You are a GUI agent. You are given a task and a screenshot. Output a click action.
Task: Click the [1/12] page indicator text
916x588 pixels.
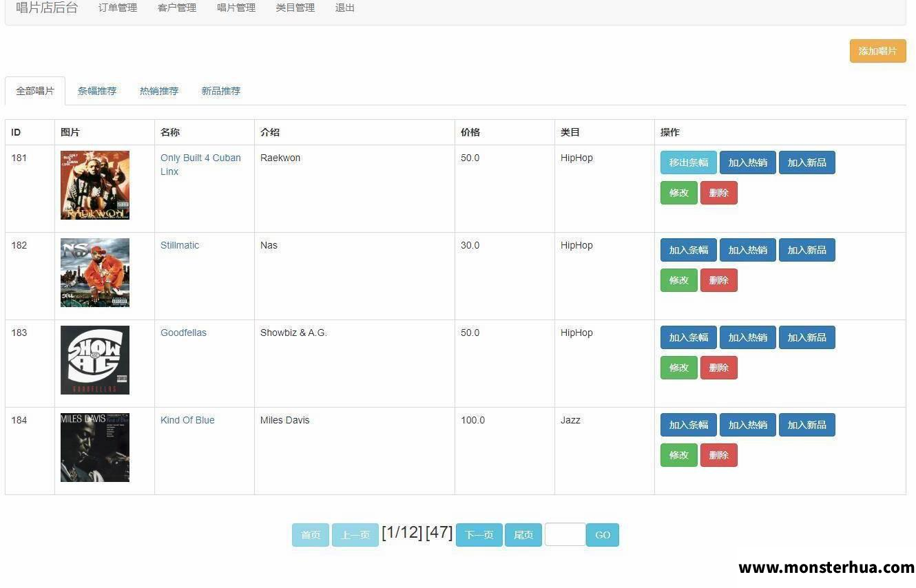pyautogui.click(x=402, y=532)
